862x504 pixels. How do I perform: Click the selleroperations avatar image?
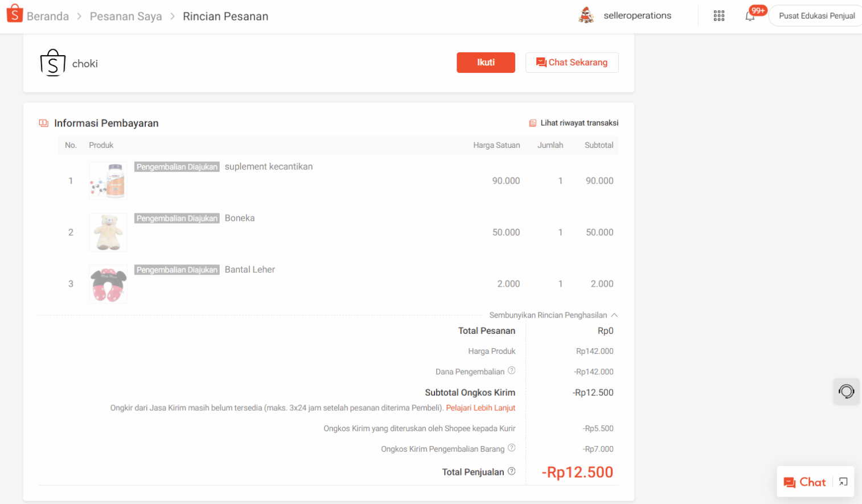tap(585, 15)
